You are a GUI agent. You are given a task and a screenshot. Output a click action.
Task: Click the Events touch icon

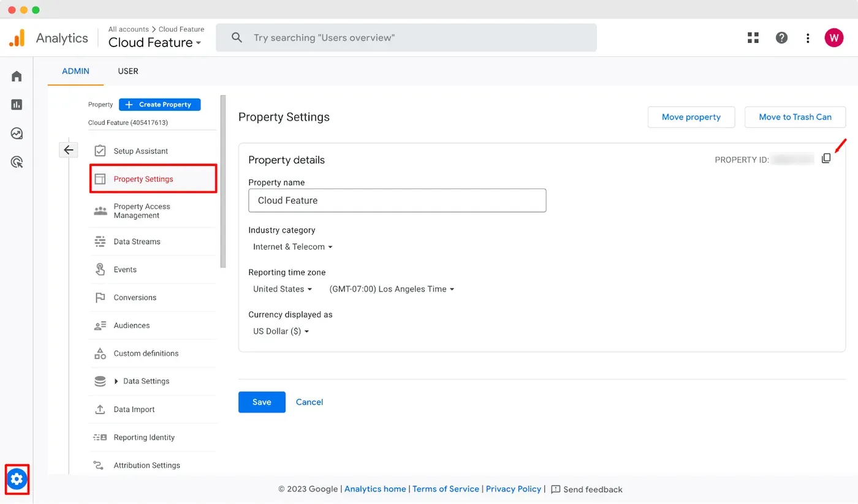click(100, 269)
